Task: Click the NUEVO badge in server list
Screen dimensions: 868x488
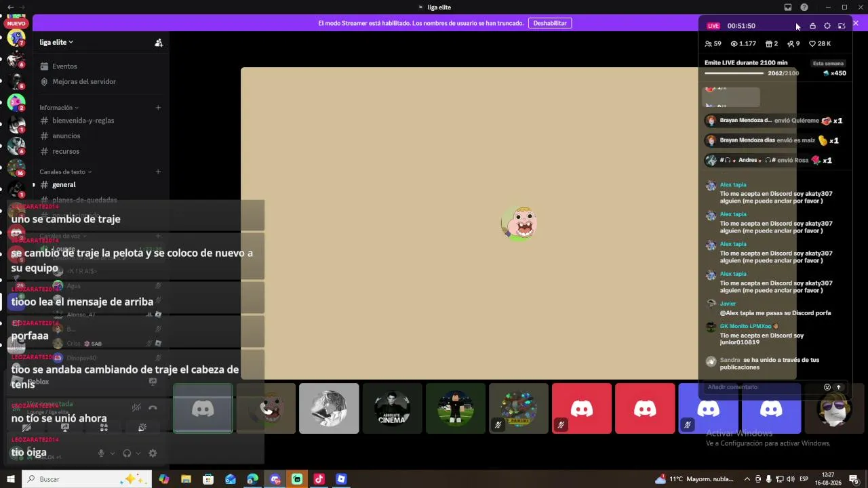Action: (x=16, y=24)
